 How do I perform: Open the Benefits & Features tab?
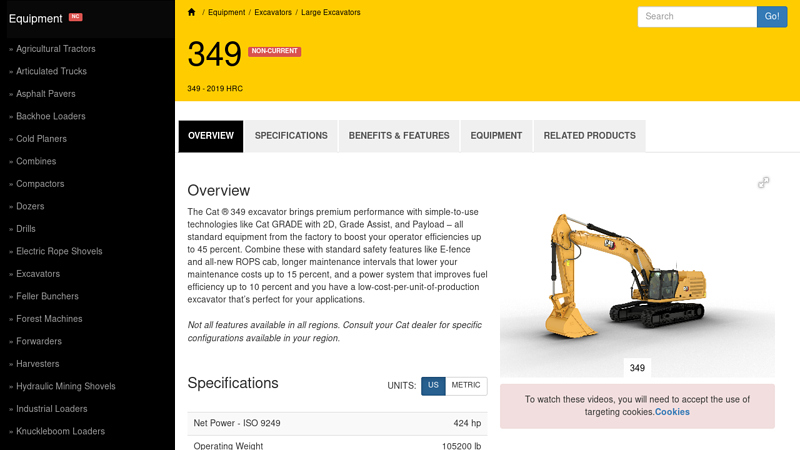click(x=399, y=136)
